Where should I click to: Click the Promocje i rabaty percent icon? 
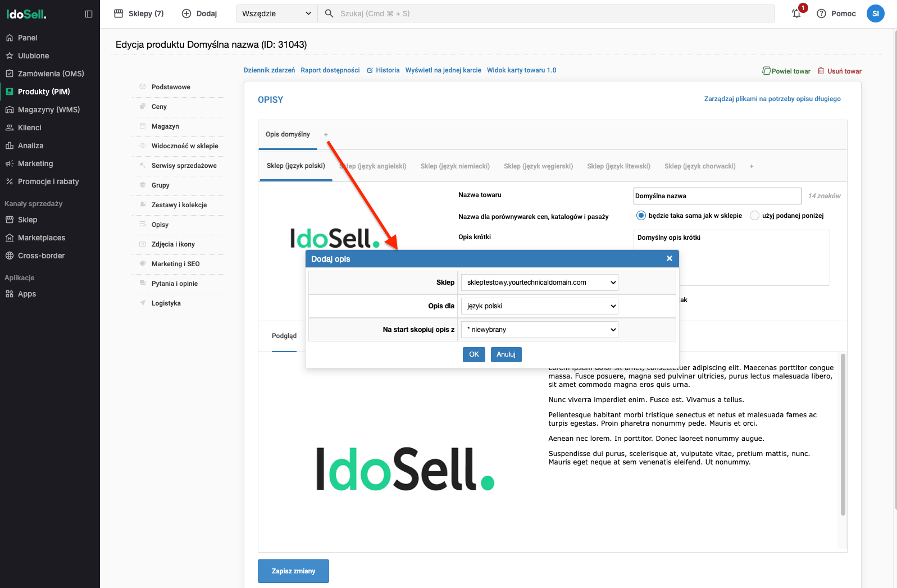[10, 181]
